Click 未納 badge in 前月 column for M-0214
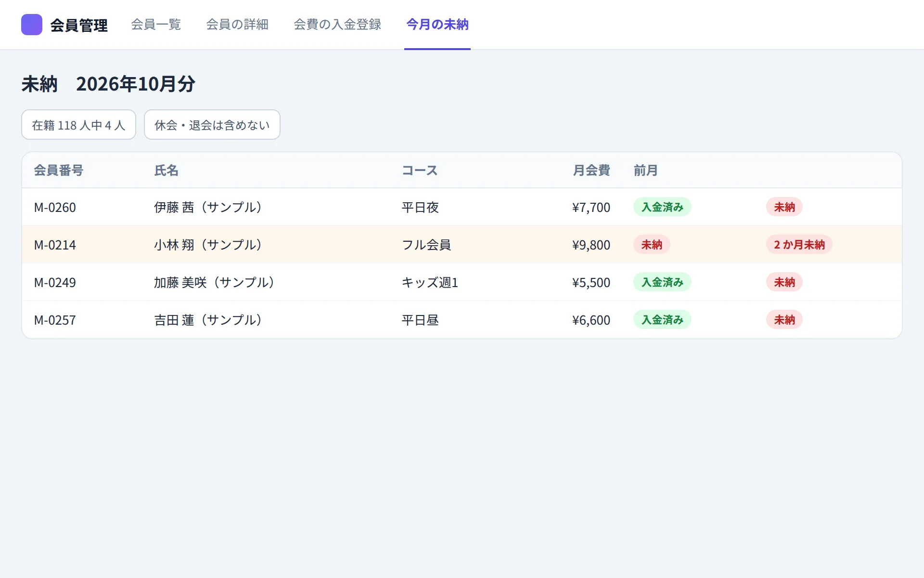Image resolution: width=924 pixels, height=578 pixels. coord(652,245)
